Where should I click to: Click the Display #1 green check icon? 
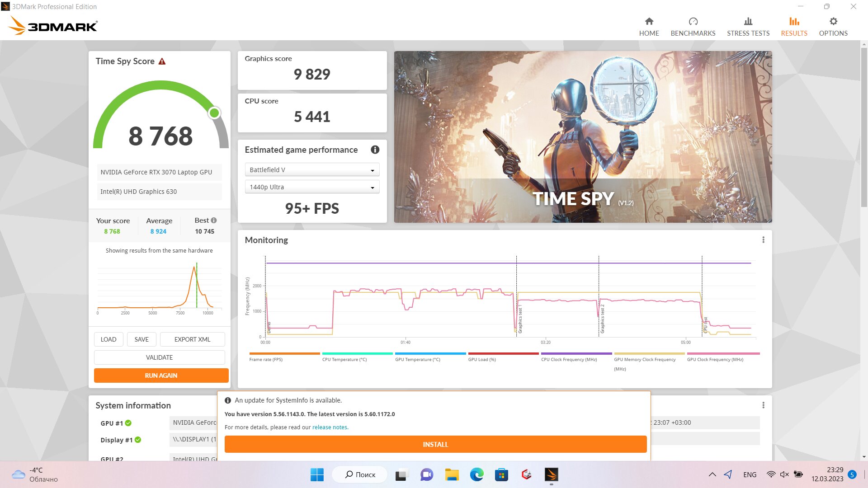(138, 440)
